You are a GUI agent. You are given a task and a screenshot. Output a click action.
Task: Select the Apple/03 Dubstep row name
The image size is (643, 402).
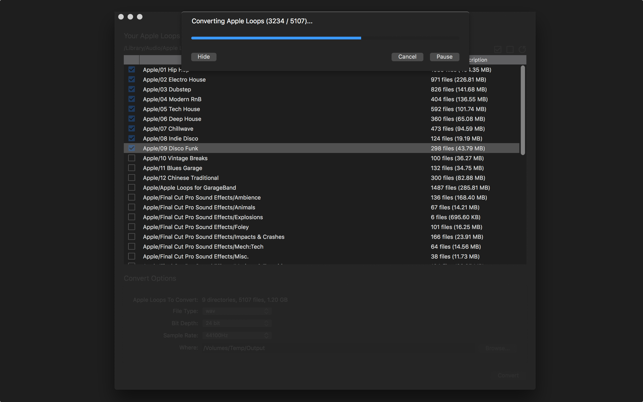[x=167, y=89]
